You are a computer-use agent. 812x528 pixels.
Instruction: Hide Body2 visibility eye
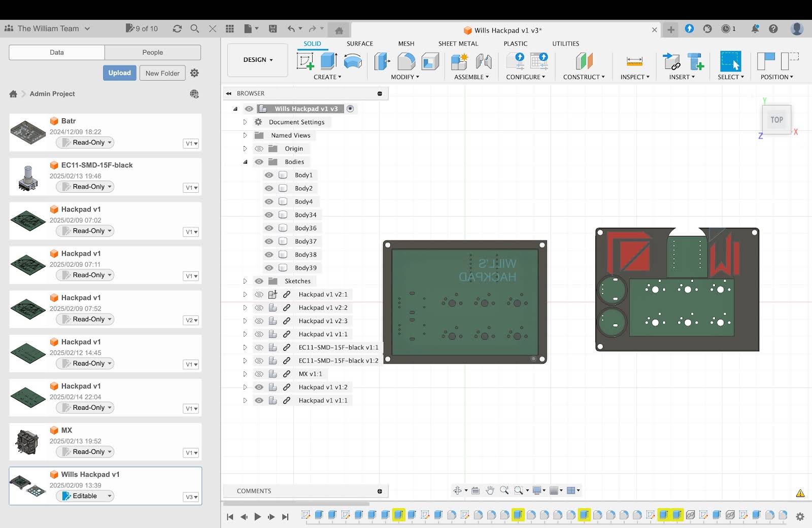(x=269, y=188)
